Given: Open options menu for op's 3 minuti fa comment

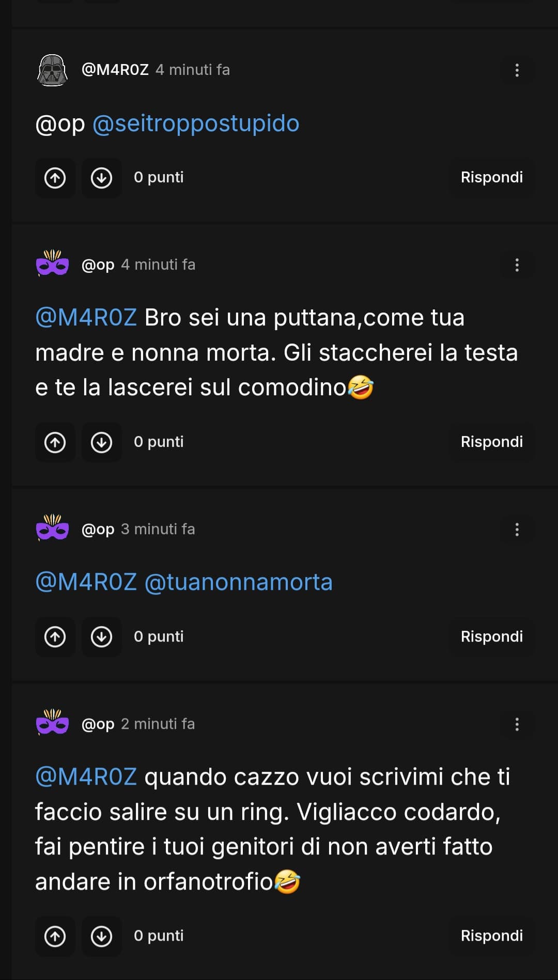Looking at the screenshot, I should 517,530.
